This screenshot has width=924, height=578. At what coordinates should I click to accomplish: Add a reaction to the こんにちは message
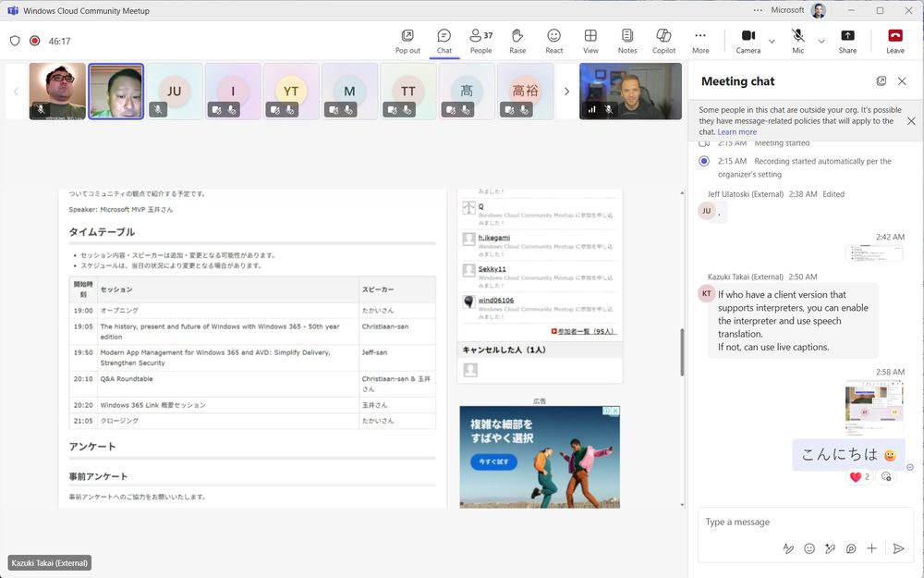[x=886, y=476]
